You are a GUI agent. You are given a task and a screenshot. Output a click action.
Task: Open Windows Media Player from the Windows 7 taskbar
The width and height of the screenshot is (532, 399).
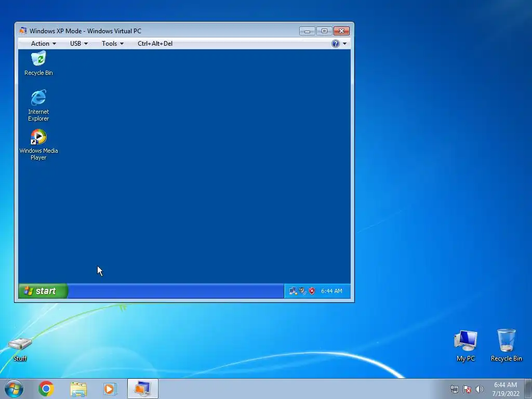pos(110,389)
